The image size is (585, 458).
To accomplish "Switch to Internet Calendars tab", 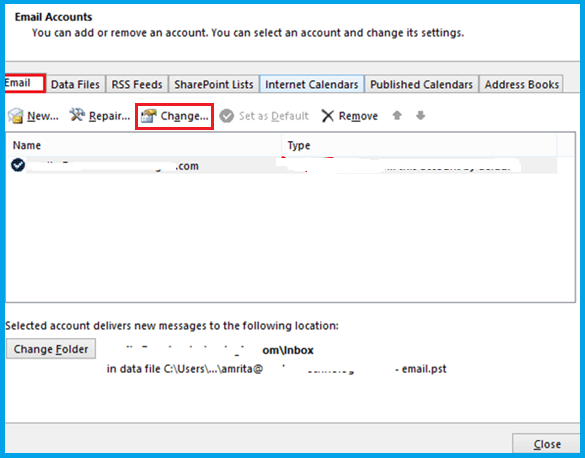I will point(312,84).
